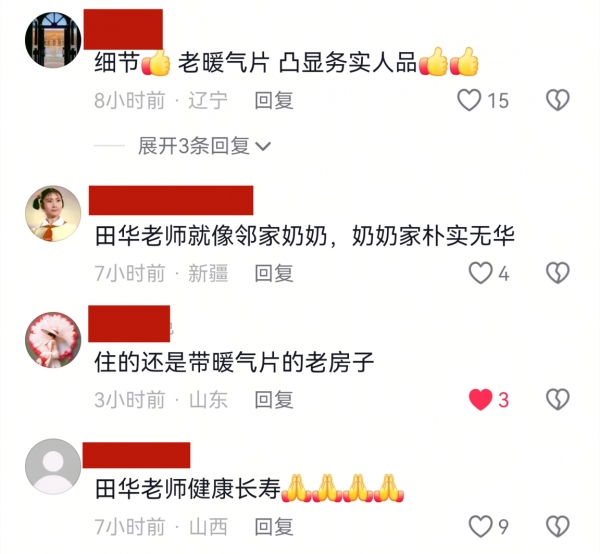
Task: Dislike the Shanxi comment wishing 健康长寿
Action: 558,526
